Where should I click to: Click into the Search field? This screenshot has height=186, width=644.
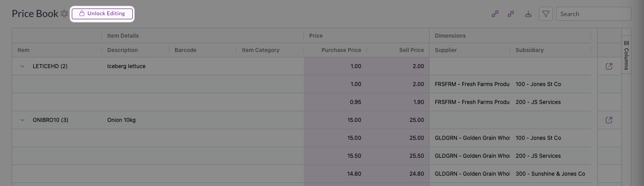click(593, 14)
